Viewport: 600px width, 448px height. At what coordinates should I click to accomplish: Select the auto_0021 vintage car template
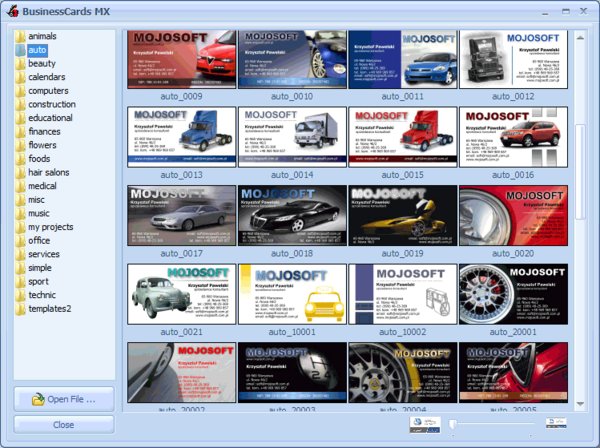coord(181,294)
